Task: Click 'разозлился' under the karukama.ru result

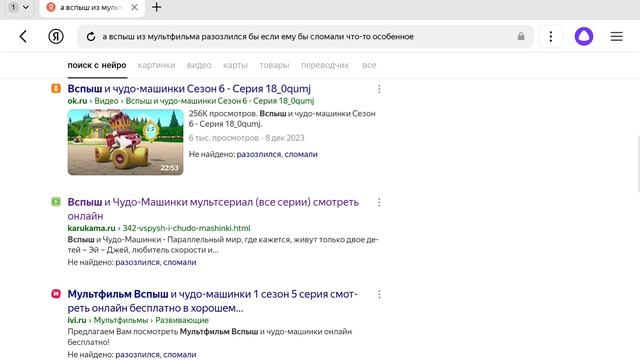Action: pyautogui.click(x=138, y=262)
